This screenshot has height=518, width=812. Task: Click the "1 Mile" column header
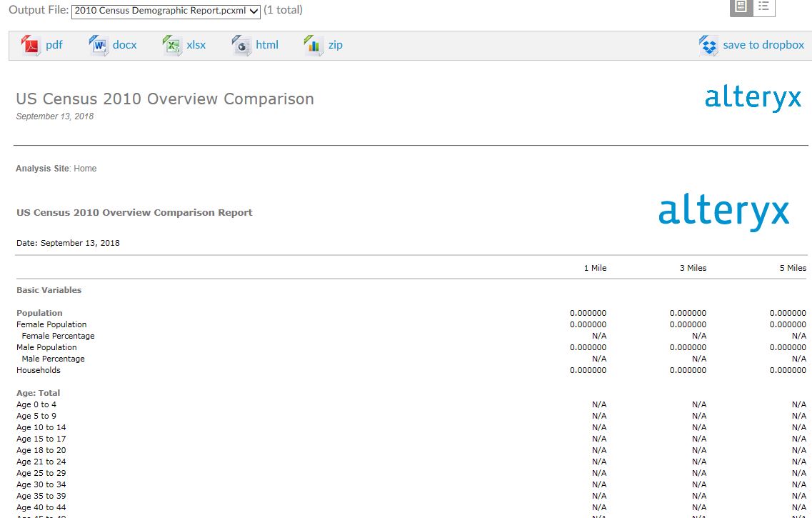point(596,267)
